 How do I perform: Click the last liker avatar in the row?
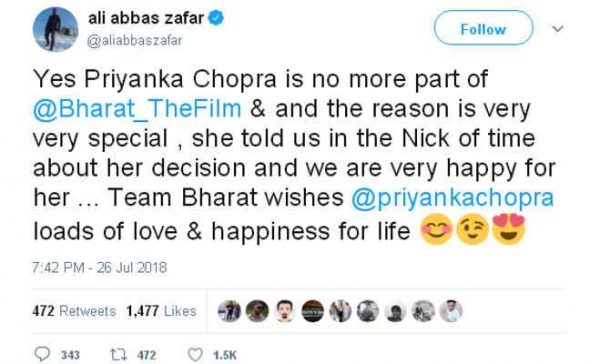pos(451,311)
